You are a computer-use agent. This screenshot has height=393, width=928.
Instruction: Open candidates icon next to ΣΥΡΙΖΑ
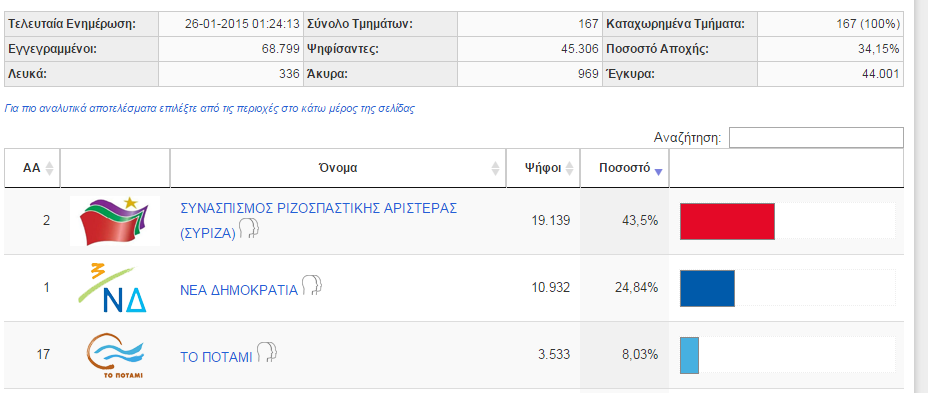tap(249, 228)
